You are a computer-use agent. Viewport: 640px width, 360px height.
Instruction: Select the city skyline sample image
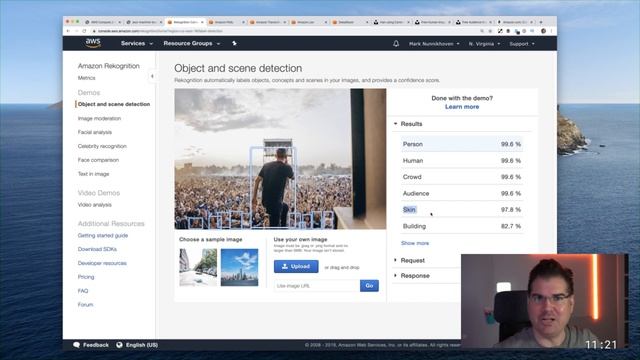[x=240, y=267]
